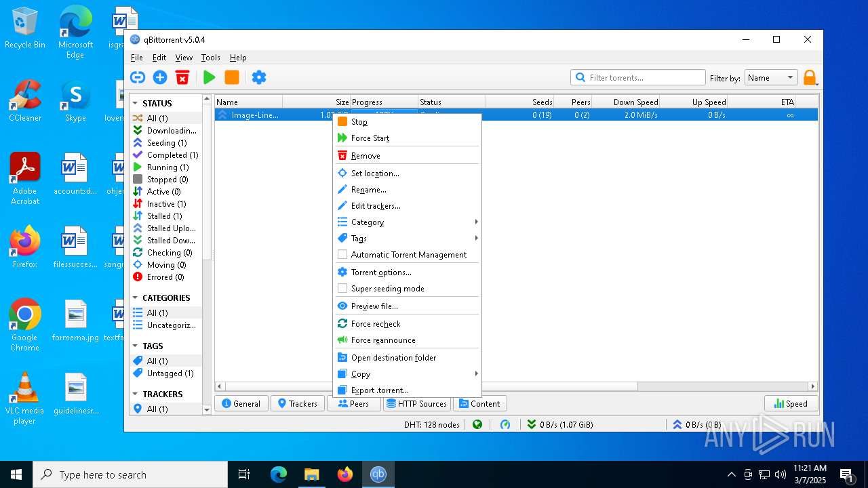Choose Rename... from the context menu
This screenshot has width=868, height=488.
point(407,190)
